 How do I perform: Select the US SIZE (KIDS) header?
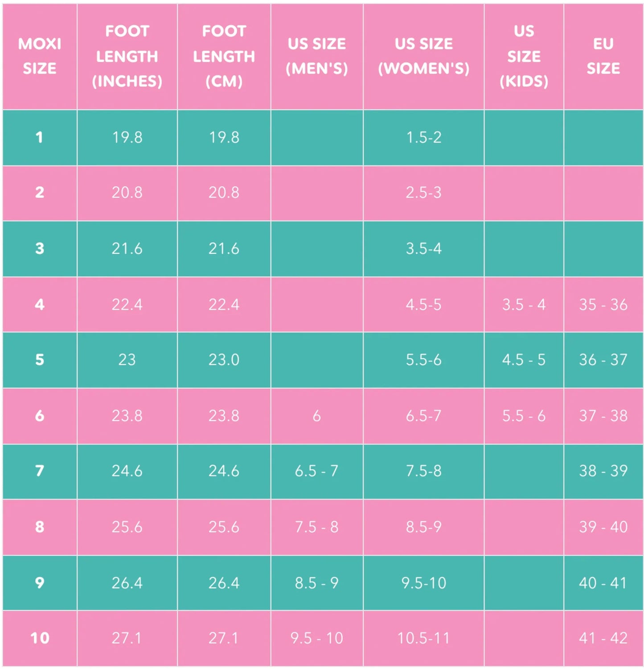click(524, 56)
